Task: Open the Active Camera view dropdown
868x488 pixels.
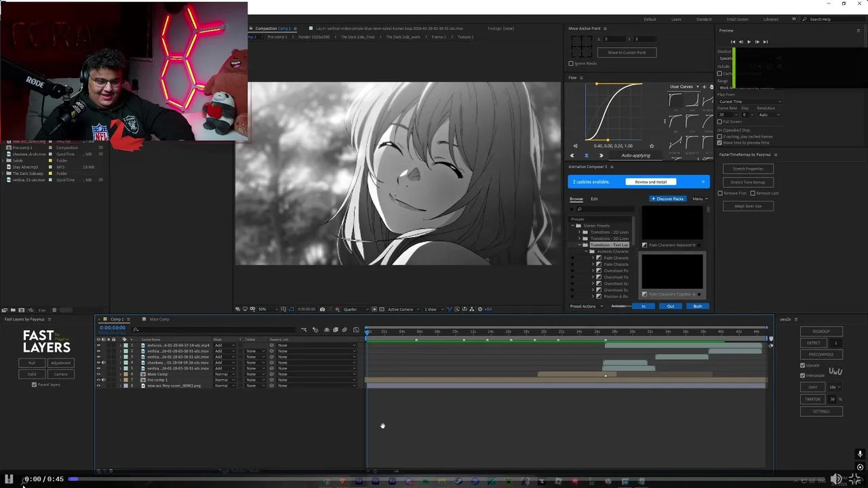Action: click(403, 309)
